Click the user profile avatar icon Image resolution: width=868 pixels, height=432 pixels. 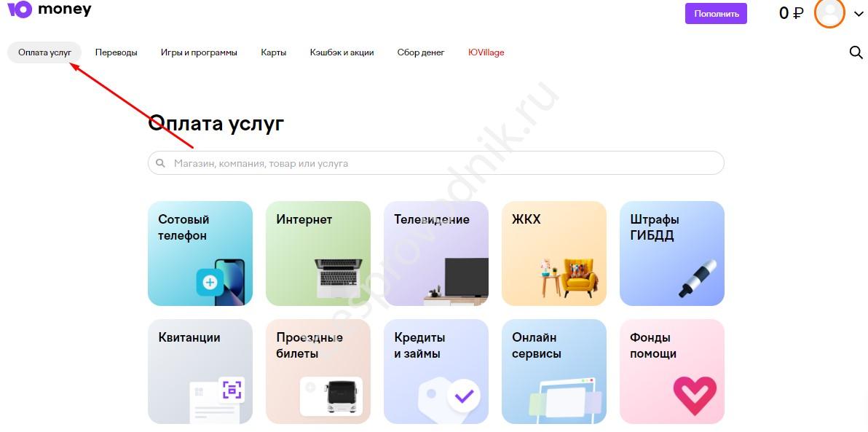tap(829, 12)
